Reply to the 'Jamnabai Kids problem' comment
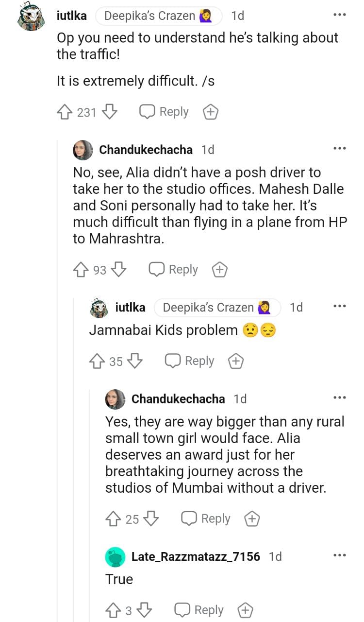 pos(189,361)
